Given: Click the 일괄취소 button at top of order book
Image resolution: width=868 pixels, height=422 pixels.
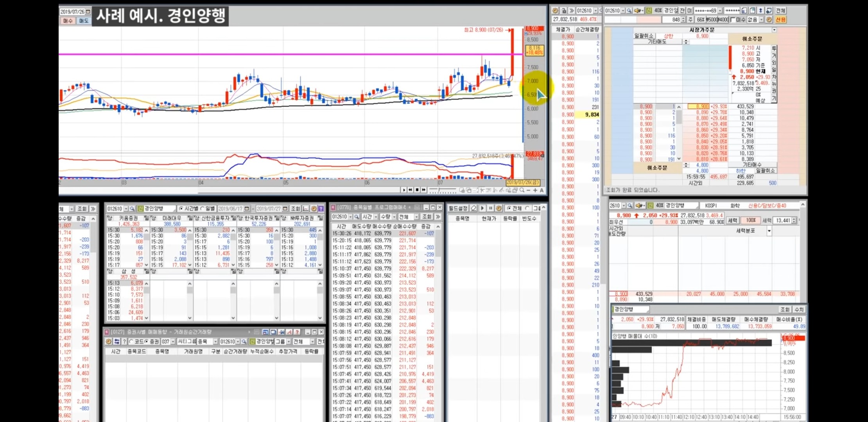Looking at the screenshot, I should click(x=644, y=36).
